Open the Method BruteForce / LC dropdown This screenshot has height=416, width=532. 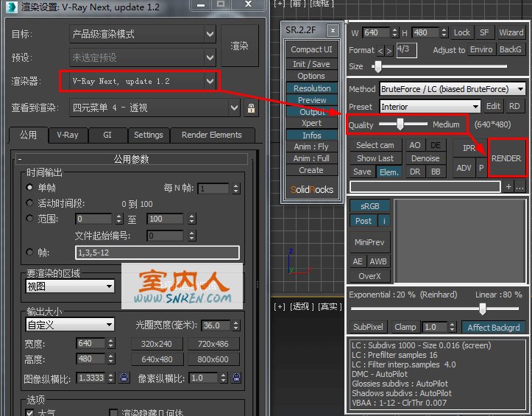coord(453,89)
